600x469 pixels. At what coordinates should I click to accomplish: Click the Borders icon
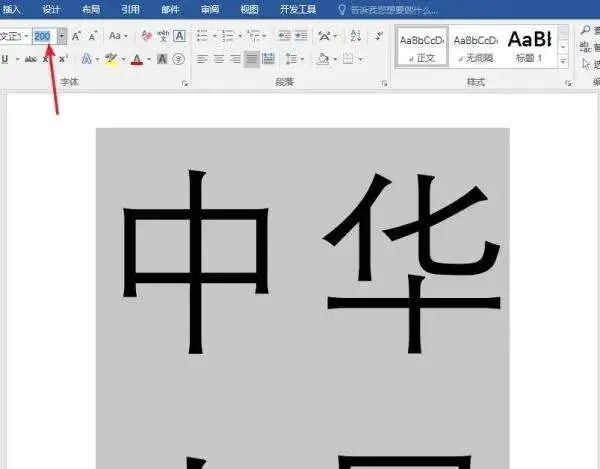point(348,59)
